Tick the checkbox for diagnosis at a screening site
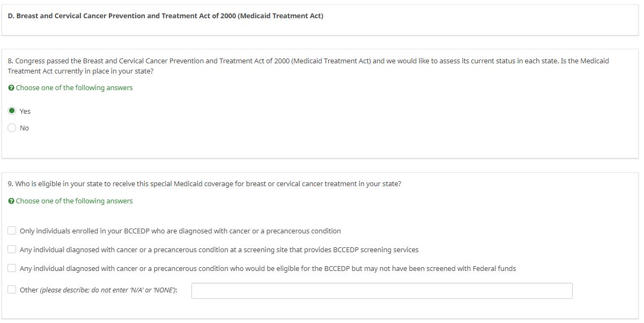Screen dimensions: 644x323 coord(12,249)
